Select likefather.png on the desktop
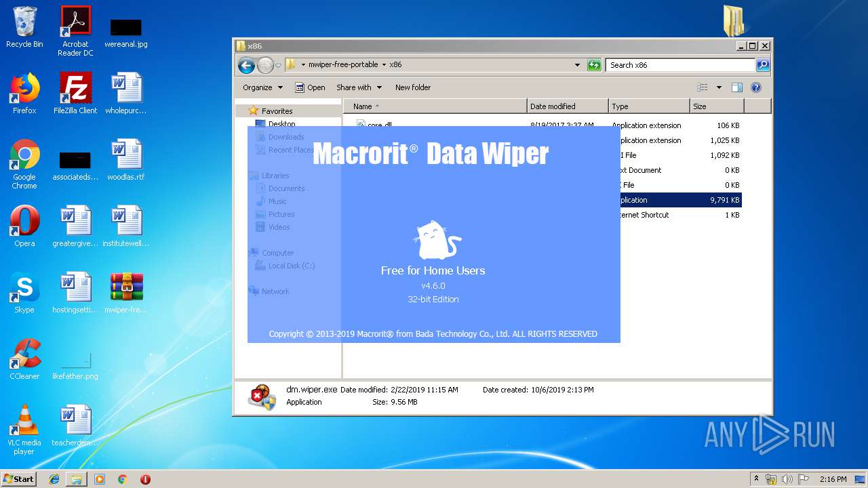 [75, 365]
